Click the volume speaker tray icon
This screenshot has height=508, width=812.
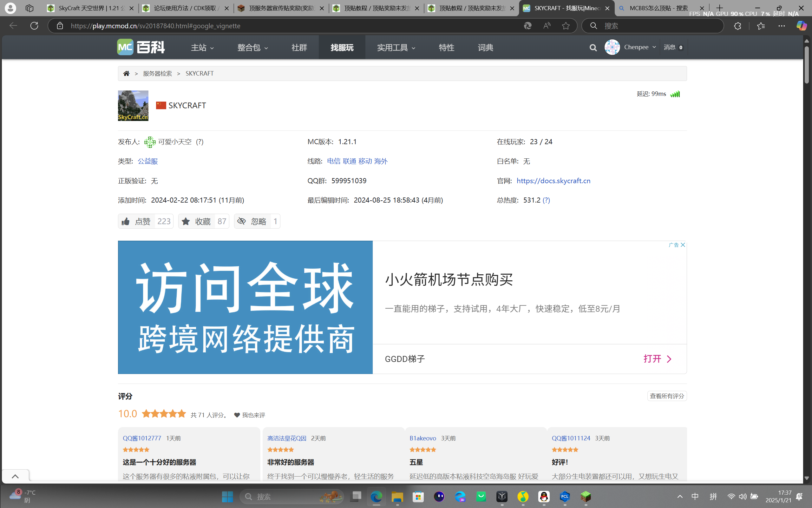point(743,496)
